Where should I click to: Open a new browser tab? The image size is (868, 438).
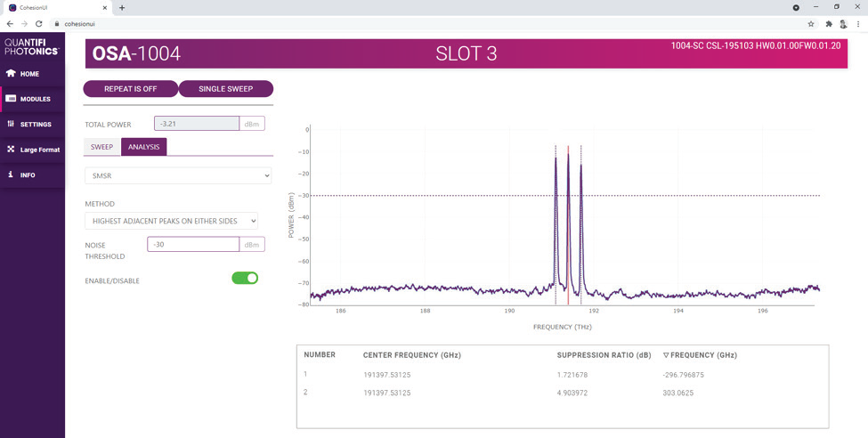coord(122,7)
